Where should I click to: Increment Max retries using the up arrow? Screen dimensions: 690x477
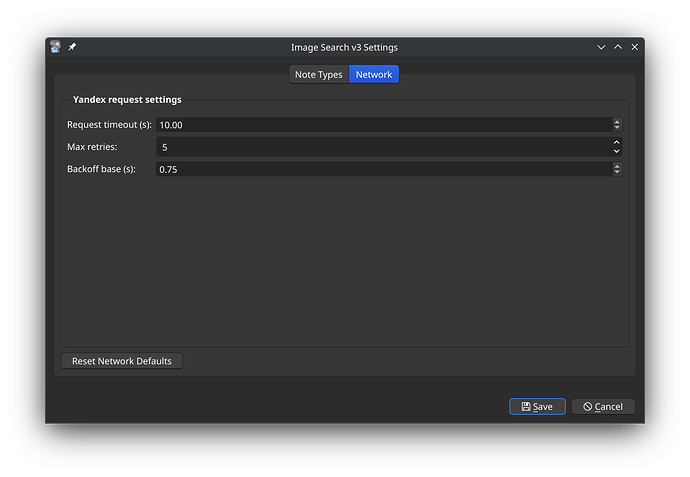[x=617, y=143]
